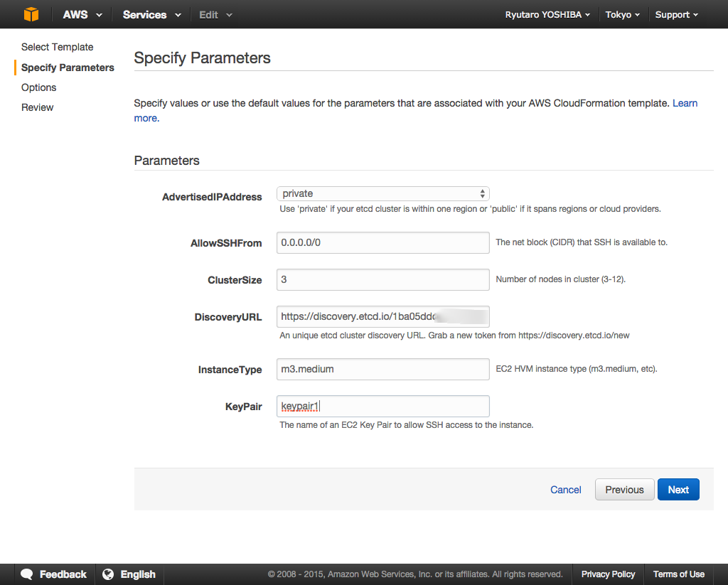Focus the AllowSSHFrom input field
Viewport: 728px width, 585px height.
click(x=382, y=243)
